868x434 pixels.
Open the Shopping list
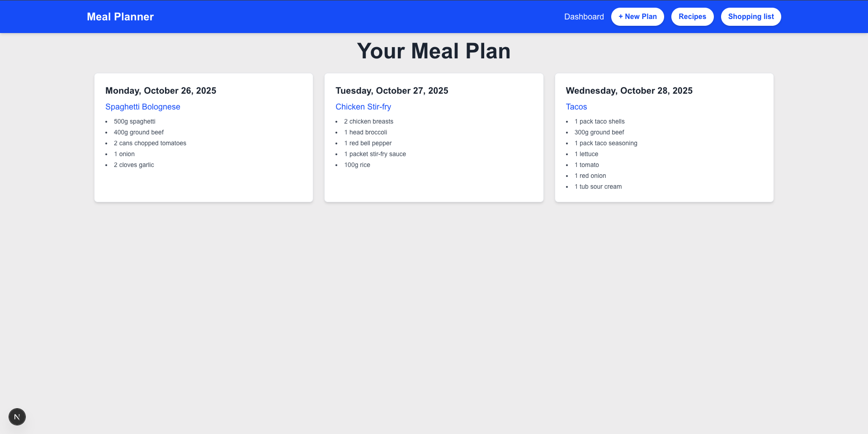[x=750, y=17]
